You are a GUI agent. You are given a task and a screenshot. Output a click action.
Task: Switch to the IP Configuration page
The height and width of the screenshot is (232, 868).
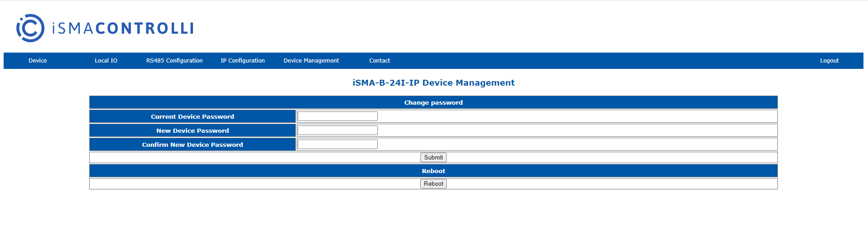[x=243, y=61]
